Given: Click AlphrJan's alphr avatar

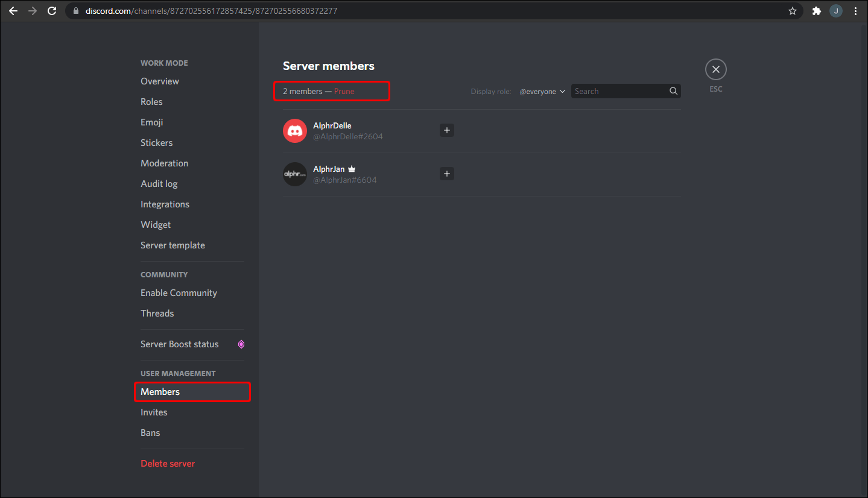Looking at the screenshot, I should 295,174.
